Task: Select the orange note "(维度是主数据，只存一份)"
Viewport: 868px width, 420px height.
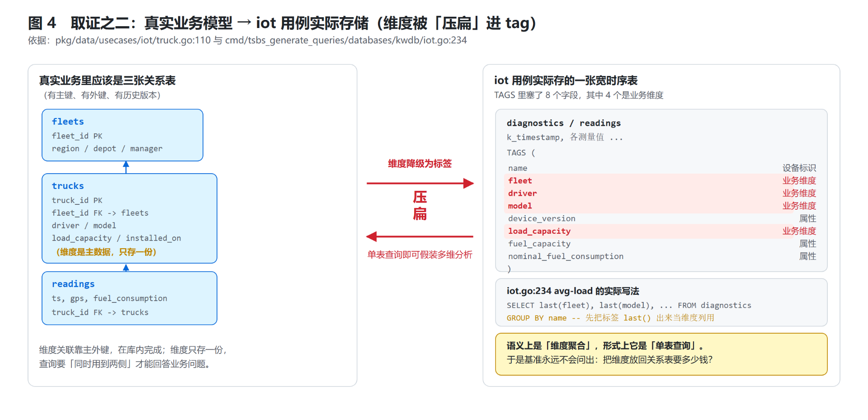Action: click(106, 252)
